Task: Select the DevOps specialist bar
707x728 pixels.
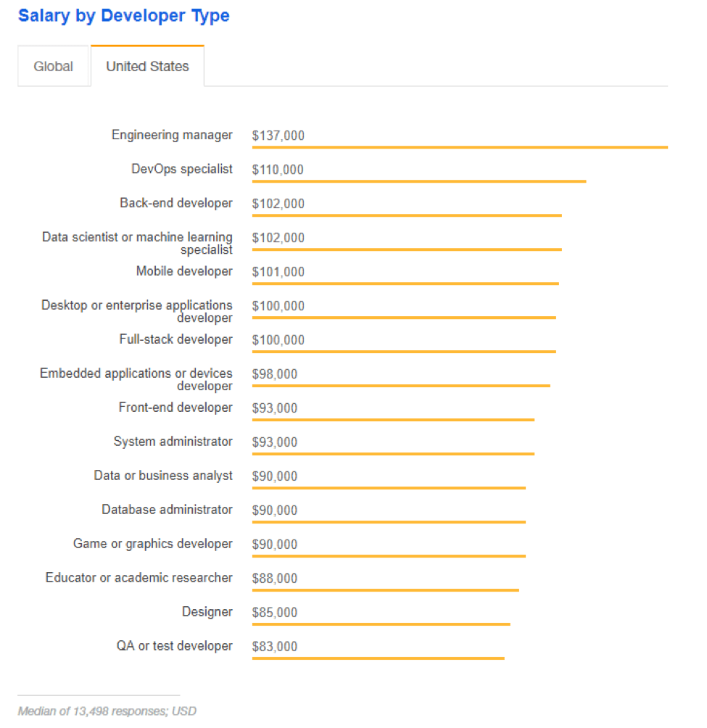Action: click(417, 180)
